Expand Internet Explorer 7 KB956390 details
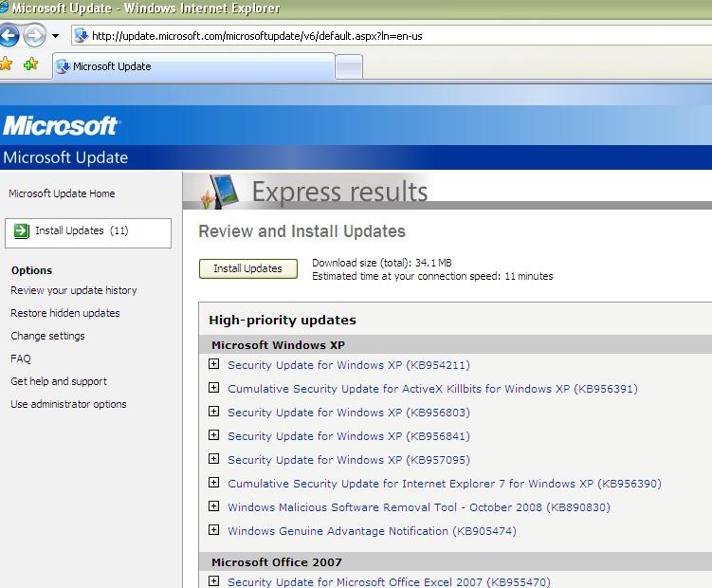 tap(213, 482)
